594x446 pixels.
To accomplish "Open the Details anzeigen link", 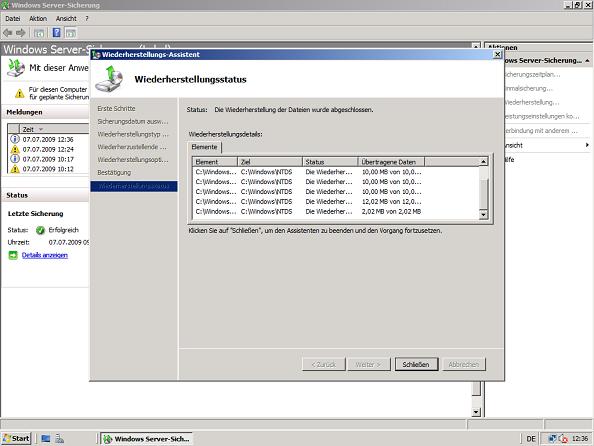I will [x=45, y=255].
